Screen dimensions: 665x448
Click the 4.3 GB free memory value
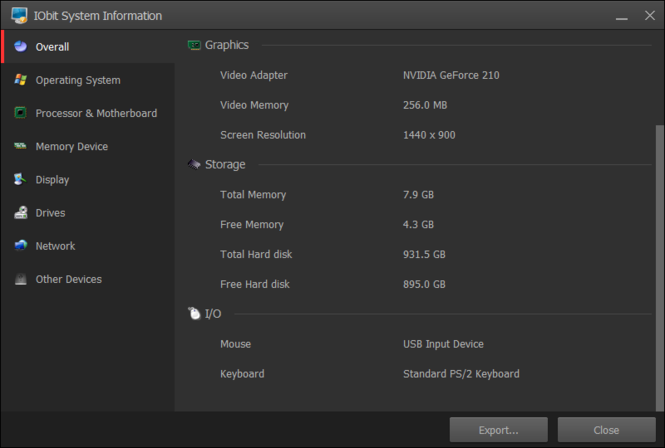418,224
